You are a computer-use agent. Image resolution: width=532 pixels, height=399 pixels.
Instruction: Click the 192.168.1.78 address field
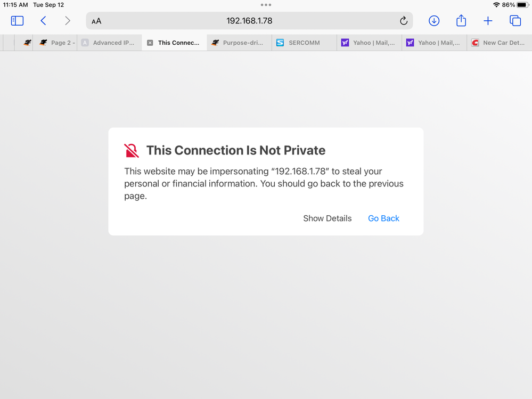pyautogui.click(x=249, y=21)
